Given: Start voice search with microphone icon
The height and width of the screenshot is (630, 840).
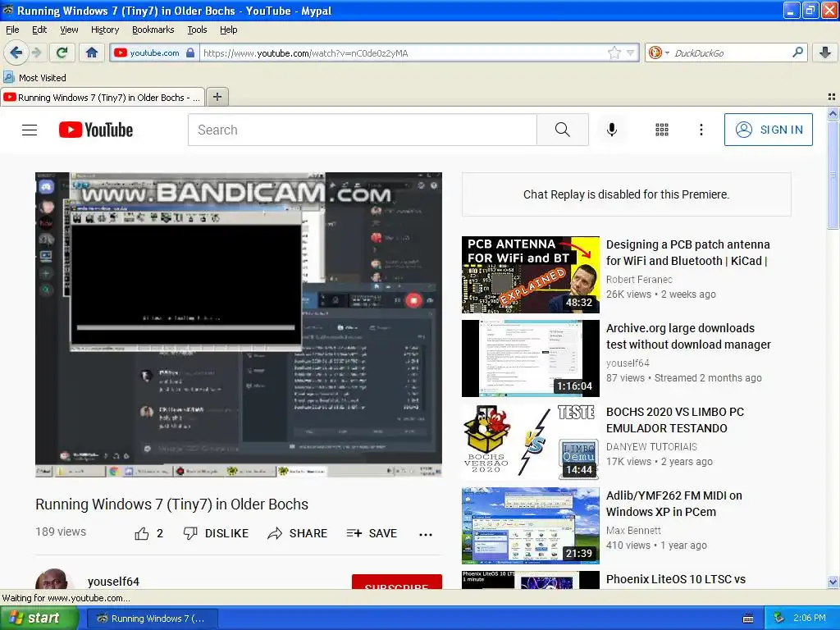Looking at the screenshot, I should (x=611, y=130).
